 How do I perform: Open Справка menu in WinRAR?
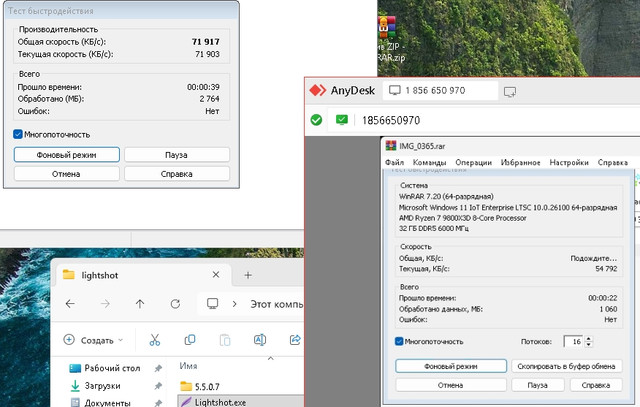(613, 162)
